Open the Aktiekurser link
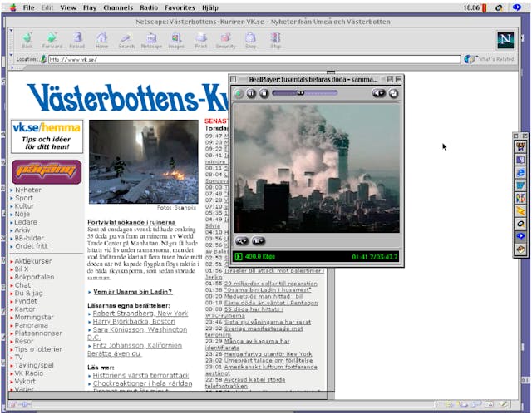 [x=33, y=261]
